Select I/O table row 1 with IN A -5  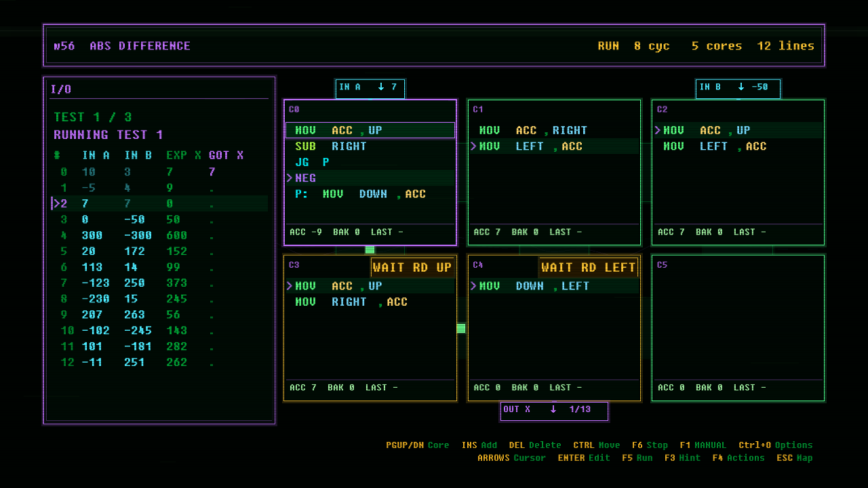160,188
